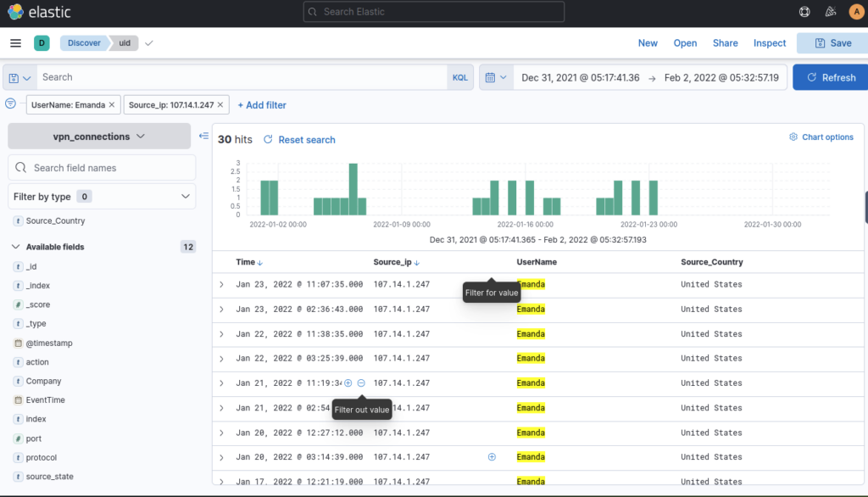The height and width of the screenshot is (497, 868).
Task: Expand Jan 22 11:38:35 row
Action: (221, 334)
